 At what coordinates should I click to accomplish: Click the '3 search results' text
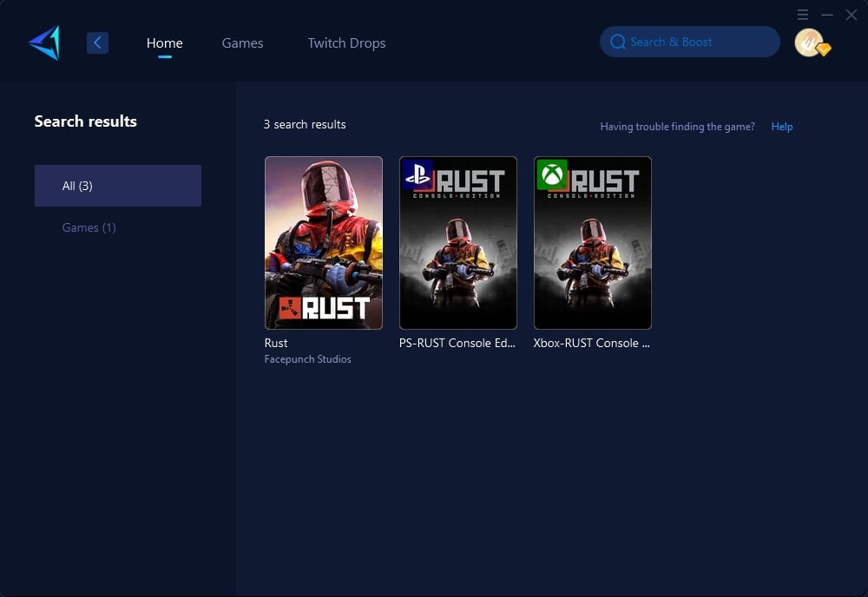pyautogui.click(x=305, y=124)
